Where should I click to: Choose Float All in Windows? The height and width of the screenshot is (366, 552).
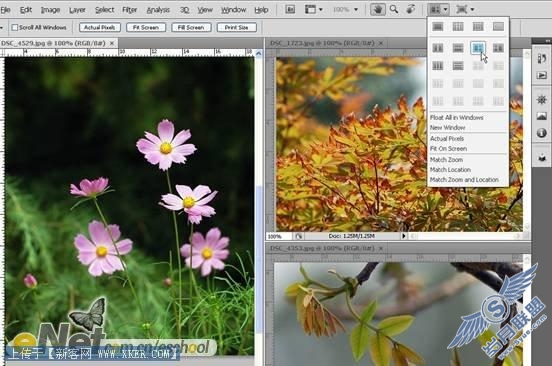coord(457,118)
